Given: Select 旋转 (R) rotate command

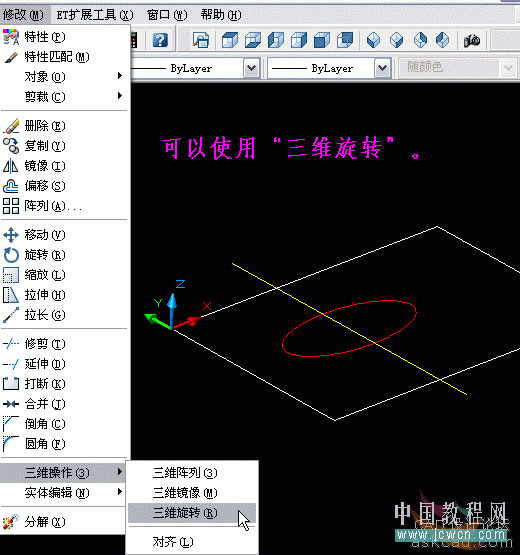Looking at the screenshot, I should tap(65, 255).
